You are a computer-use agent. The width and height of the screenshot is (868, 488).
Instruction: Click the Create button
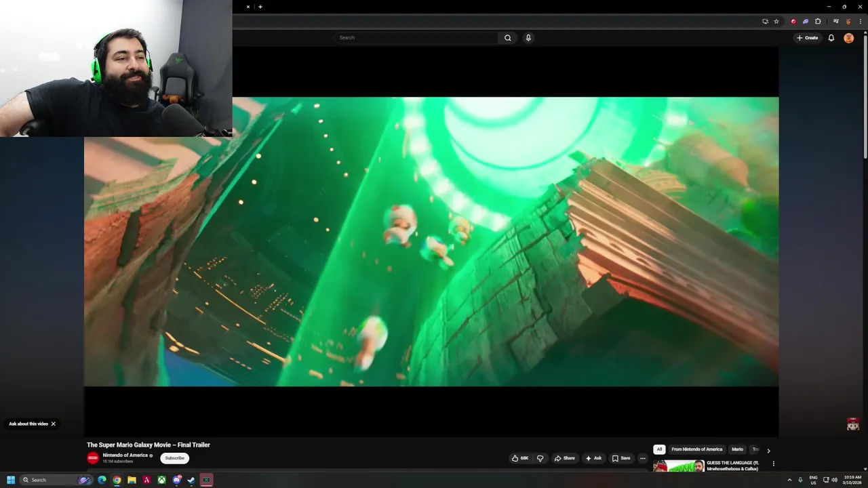(808, 38)
